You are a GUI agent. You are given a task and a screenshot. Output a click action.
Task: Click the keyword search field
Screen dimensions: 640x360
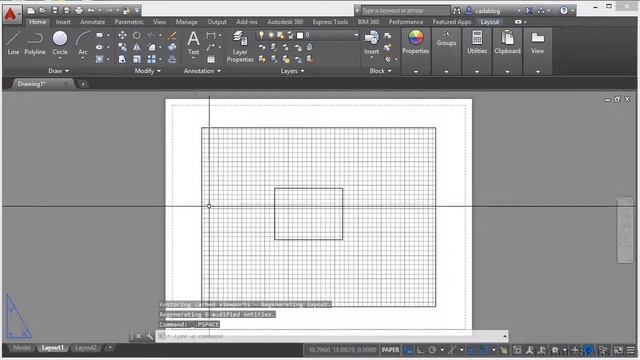[x=405, y=11]
